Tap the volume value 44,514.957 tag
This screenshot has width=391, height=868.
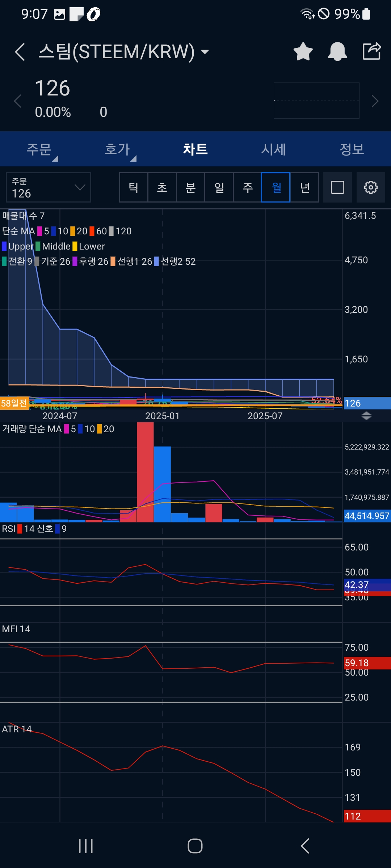pos(367,516)
